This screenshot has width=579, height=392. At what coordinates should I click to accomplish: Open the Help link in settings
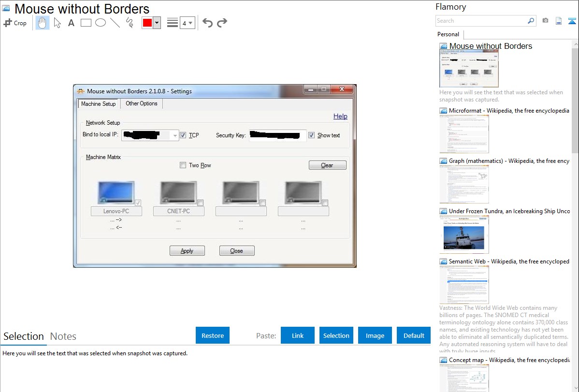[340, 116]
